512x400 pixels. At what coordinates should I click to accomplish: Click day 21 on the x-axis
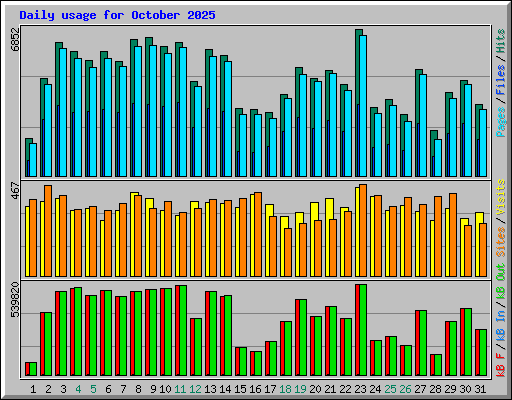[x=330, y=389]
